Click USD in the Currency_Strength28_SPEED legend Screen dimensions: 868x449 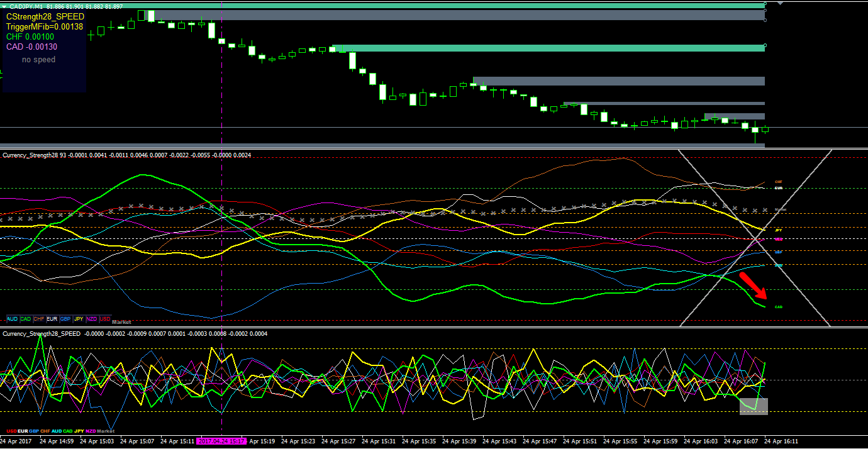[x=11, y=431]
